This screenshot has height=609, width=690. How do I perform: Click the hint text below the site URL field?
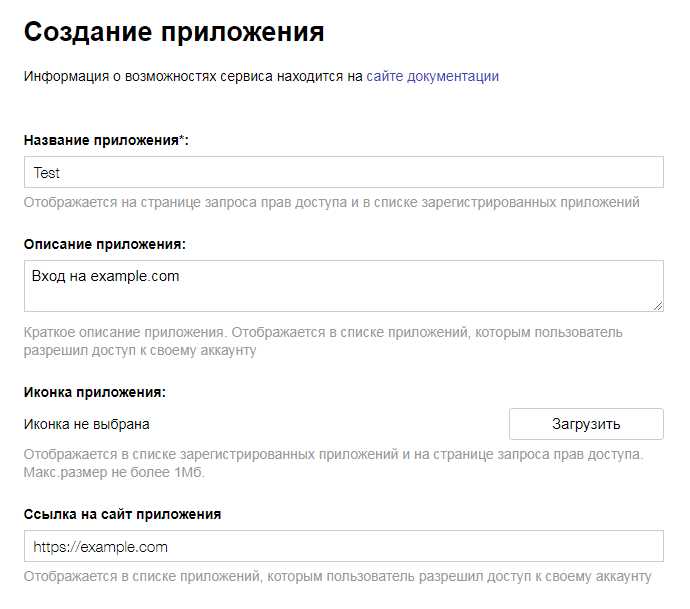pyautogui.click(x=337, y=576)
